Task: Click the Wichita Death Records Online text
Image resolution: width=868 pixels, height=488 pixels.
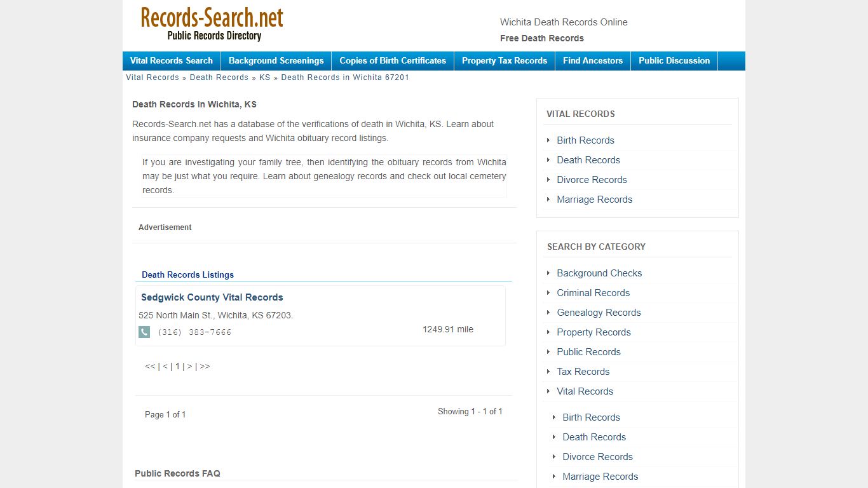Action: pos(564,22)
